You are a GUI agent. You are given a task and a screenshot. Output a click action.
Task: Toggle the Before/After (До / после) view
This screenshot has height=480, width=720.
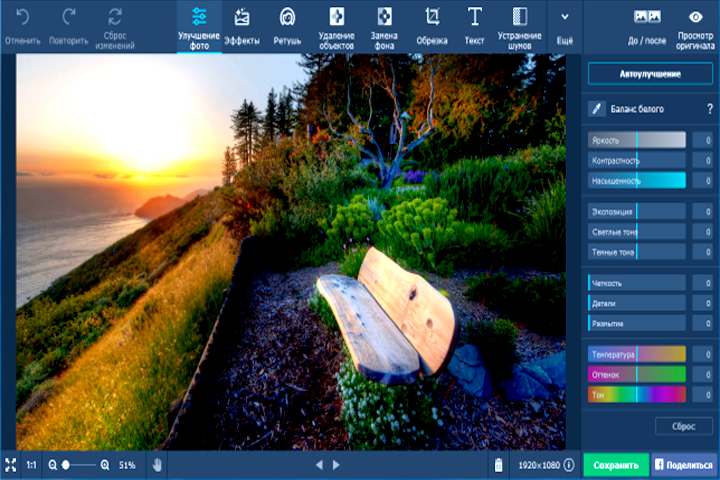point(647,17)
